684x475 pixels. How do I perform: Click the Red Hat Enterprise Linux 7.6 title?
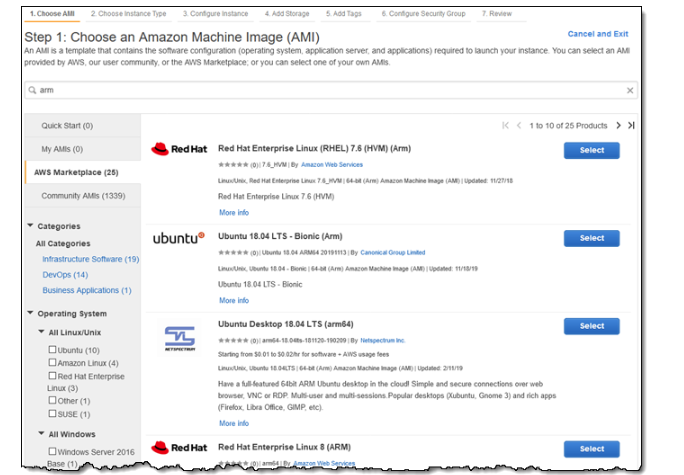pos(315,148)
